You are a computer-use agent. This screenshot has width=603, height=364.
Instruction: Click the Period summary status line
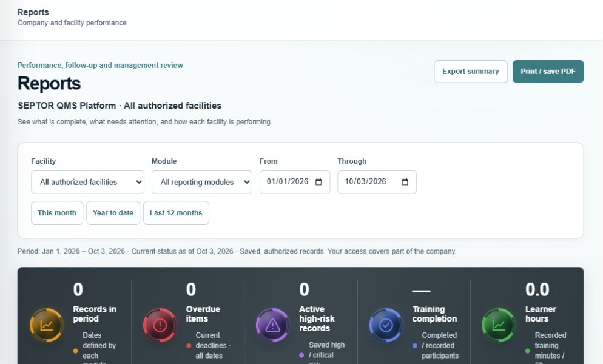pyautogui.click(x=237, y=251)
